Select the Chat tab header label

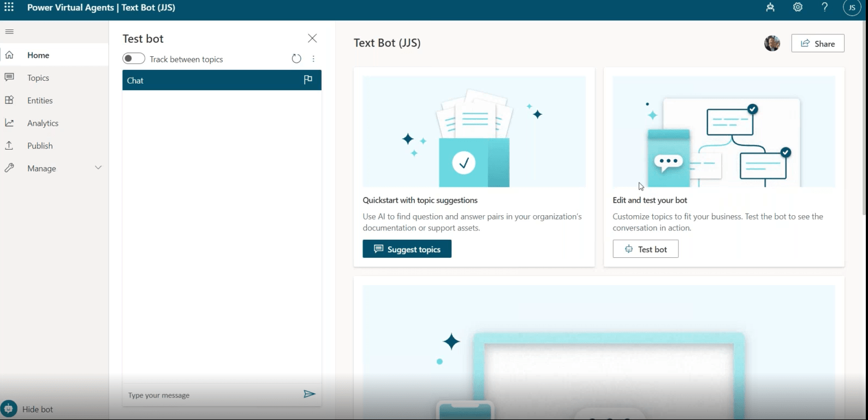click(x=135, y=80)
